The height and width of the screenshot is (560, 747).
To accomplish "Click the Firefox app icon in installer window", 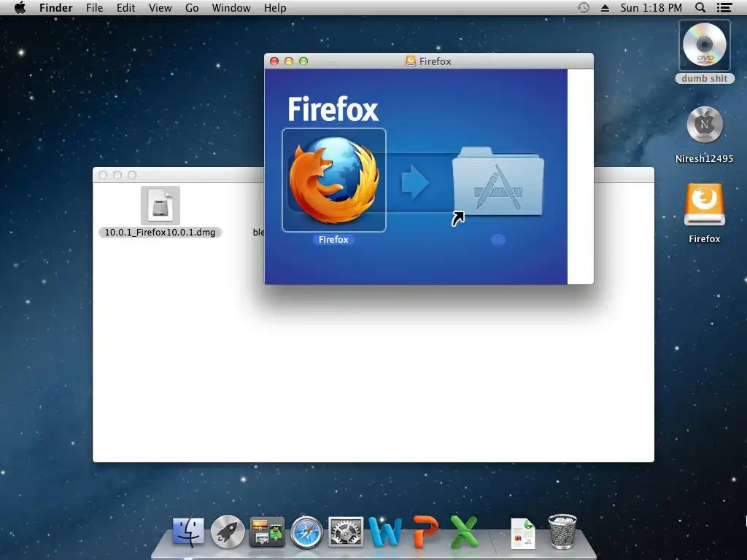I will coord(334,180).
